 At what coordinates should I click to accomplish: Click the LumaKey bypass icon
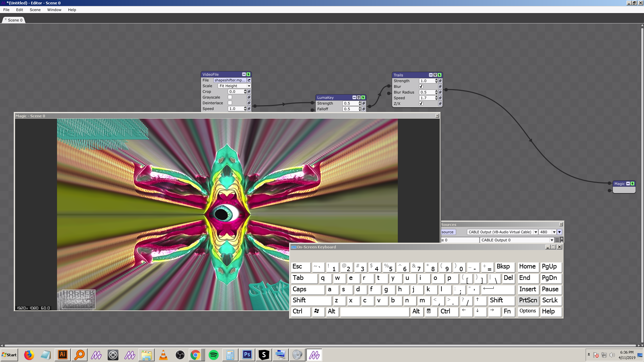pyautogui.click(x=359, y=98)
